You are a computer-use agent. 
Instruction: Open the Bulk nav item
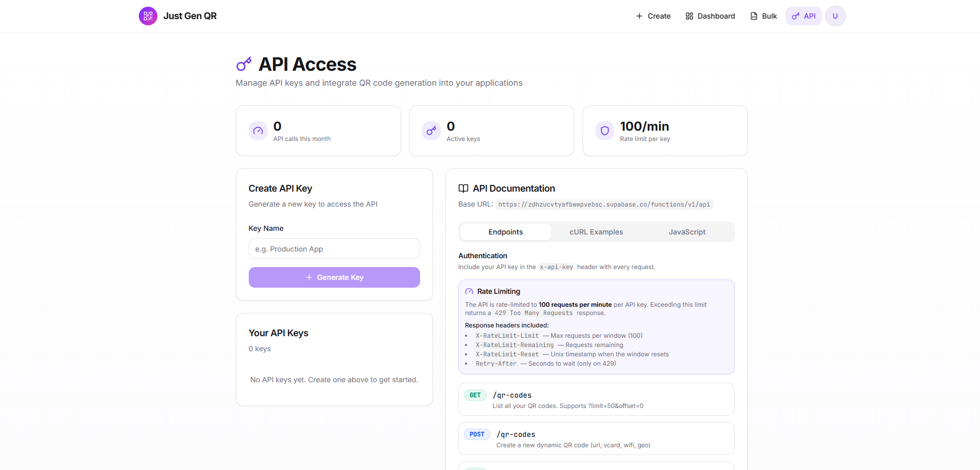(x=763, y=16)
